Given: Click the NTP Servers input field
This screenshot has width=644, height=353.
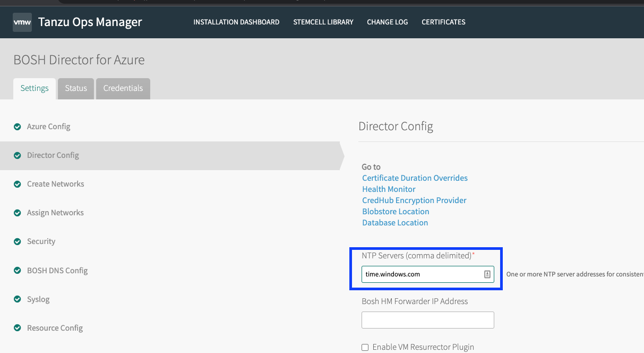Looking at the screenshot, I should tap(428, 274).
